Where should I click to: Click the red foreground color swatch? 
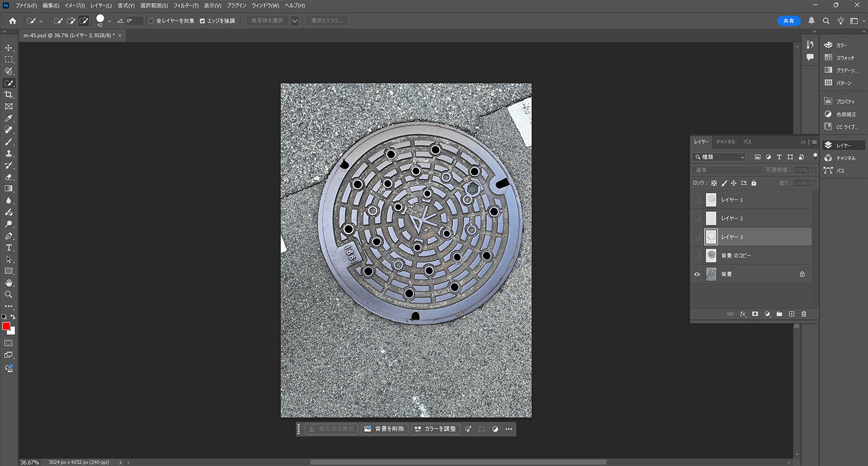coord(6,326)
